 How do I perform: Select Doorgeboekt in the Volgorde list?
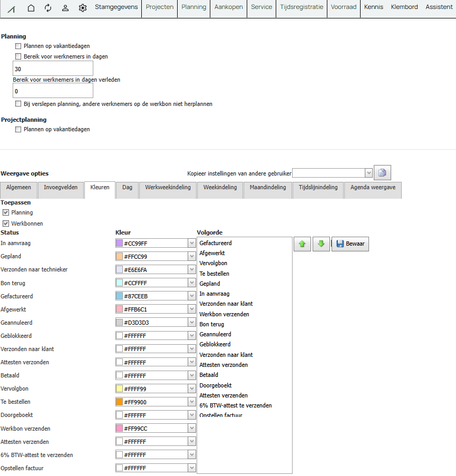click(216, 385)
